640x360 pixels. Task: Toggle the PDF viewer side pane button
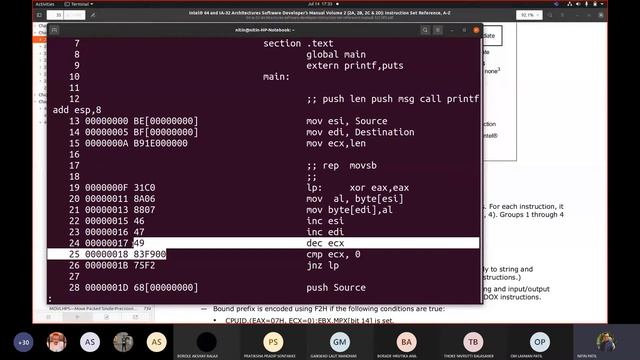pyautogui.click(x=39, y=15)
